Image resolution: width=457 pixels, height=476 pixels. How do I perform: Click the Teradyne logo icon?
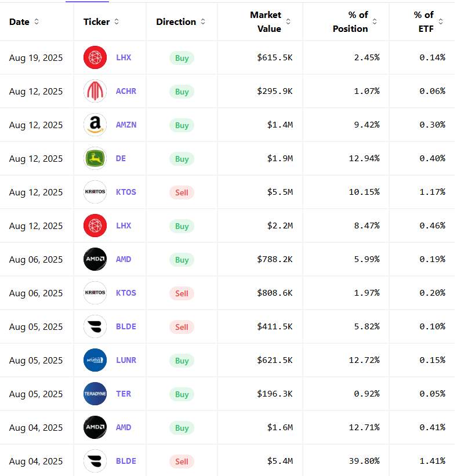point(95,394)
